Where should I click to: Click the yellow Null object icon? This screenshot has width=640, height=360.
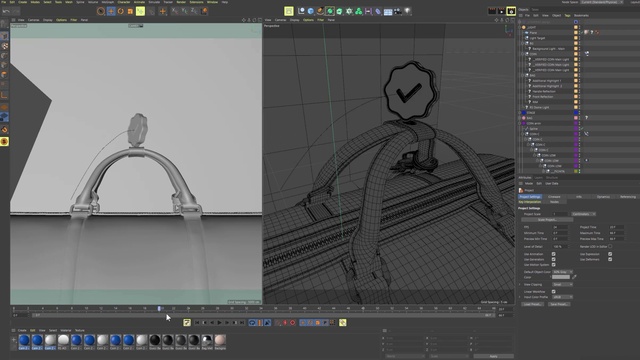pos(289,11)
